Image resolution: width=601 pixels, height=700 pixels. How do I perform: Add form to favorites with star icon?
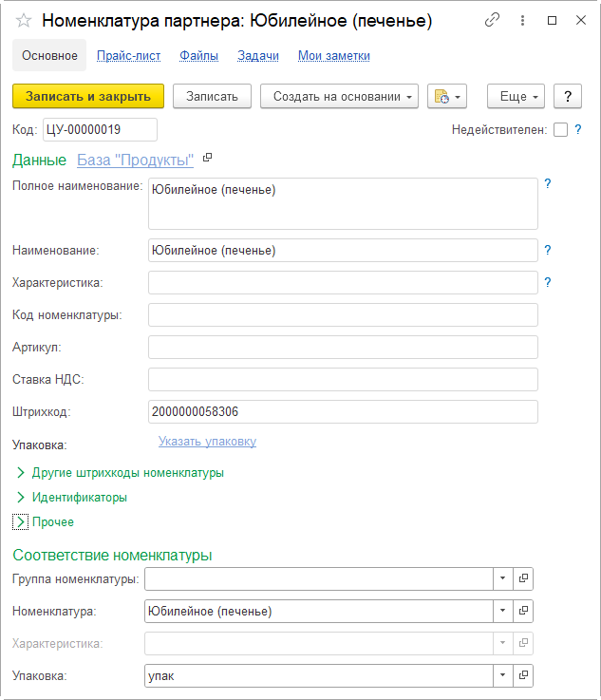(x=23, y=21)
